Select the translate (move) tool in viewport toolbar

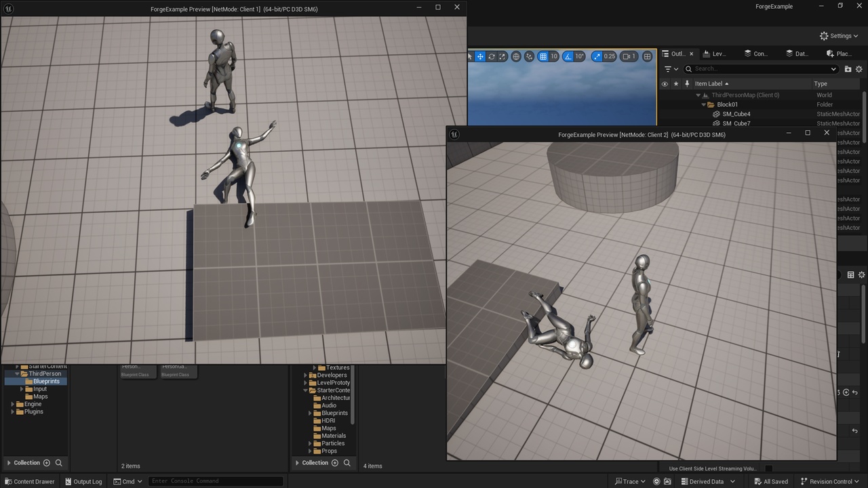(x=480, y=56)
